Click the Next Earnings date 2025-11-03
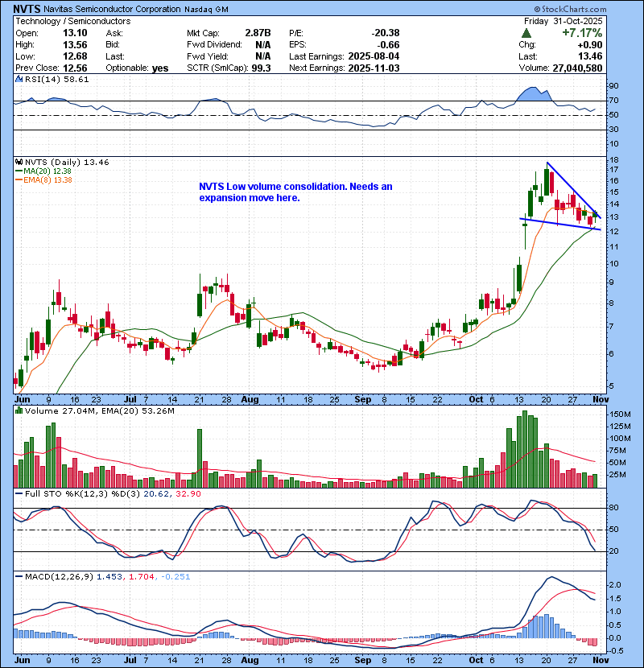Screen dimensions: 644x668 (x=374, y=68)
